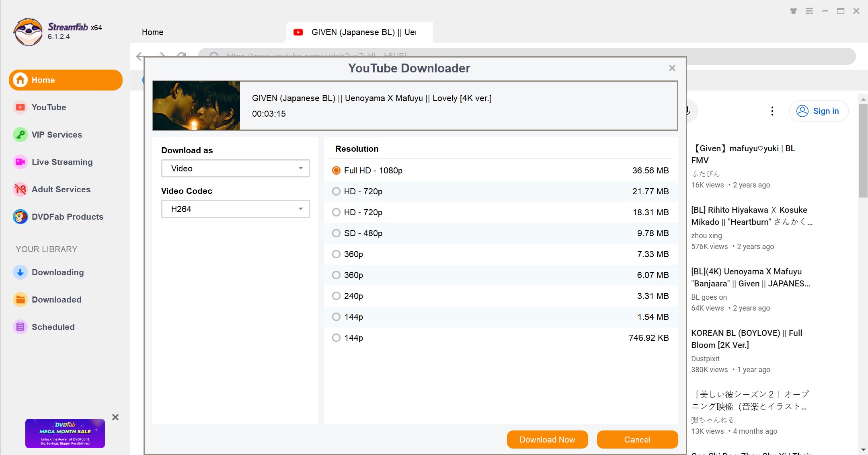Open Ueenoyama X Mafuyu Banjaara video
The width and height of the screenshot is (868, 455).
pos(750,278)
